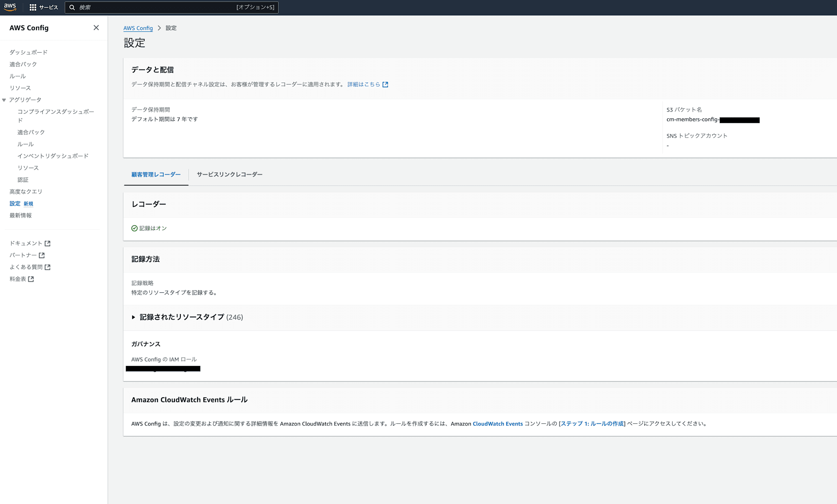The width and height of the screenshot is (837, 504).
Task: Click the データと配信 heading
Action: (152, 70)
